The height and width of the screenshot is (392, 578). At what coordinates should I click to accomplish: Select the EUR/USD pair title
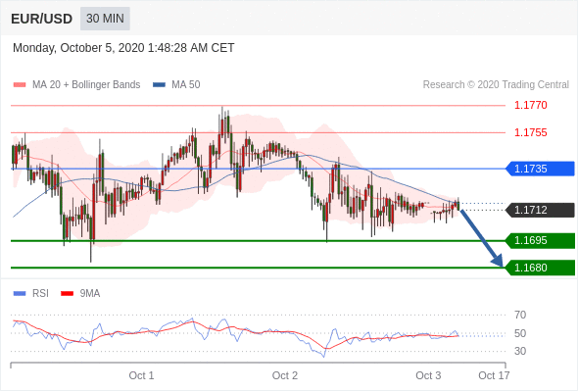pyautogui.click(x=42, y=19)
